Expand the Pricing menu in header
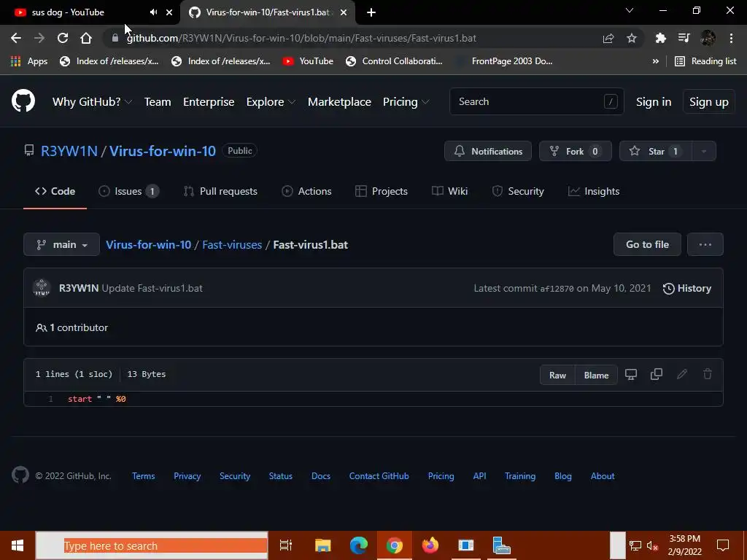 click(406, 102)
